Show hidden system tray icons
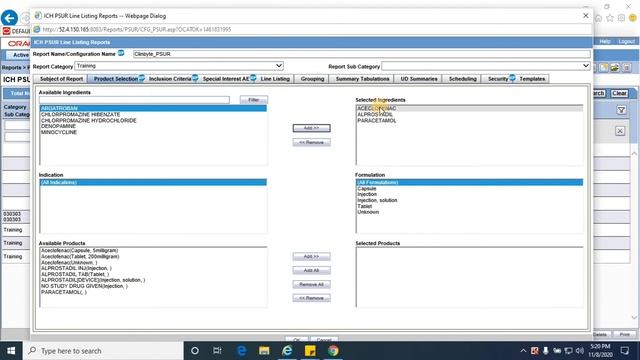 (x=523, y=351)
